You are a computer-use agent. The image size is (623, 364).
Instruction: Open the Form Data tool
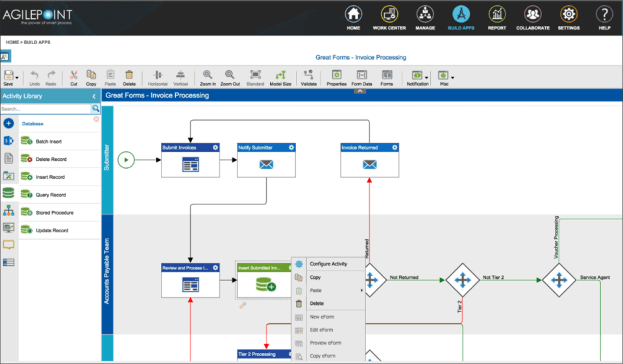(361, 75)
